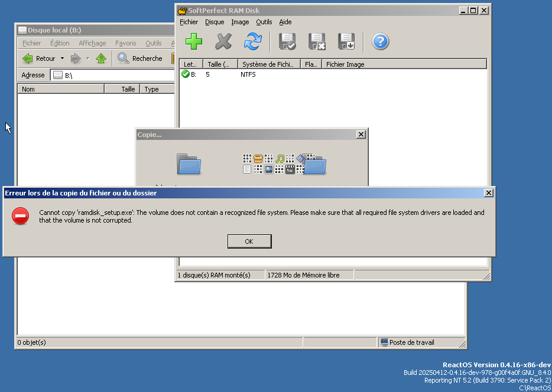The image size is (552, 392).
Task: Confirm the copy error with OK
Action: pos(249,241)
